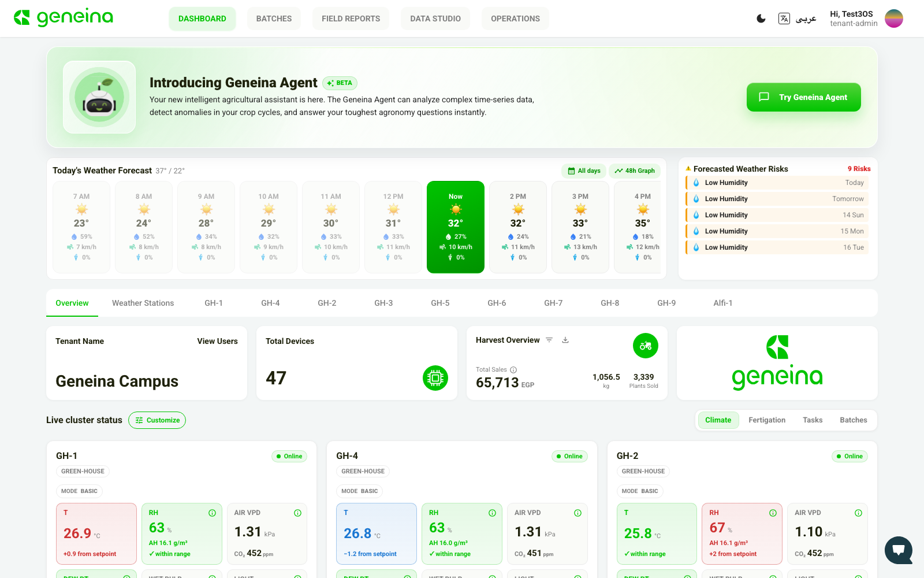The width and height of the screenshot is (924, 578).
Task: Open Data Studio
Action: tap(435, 18)
